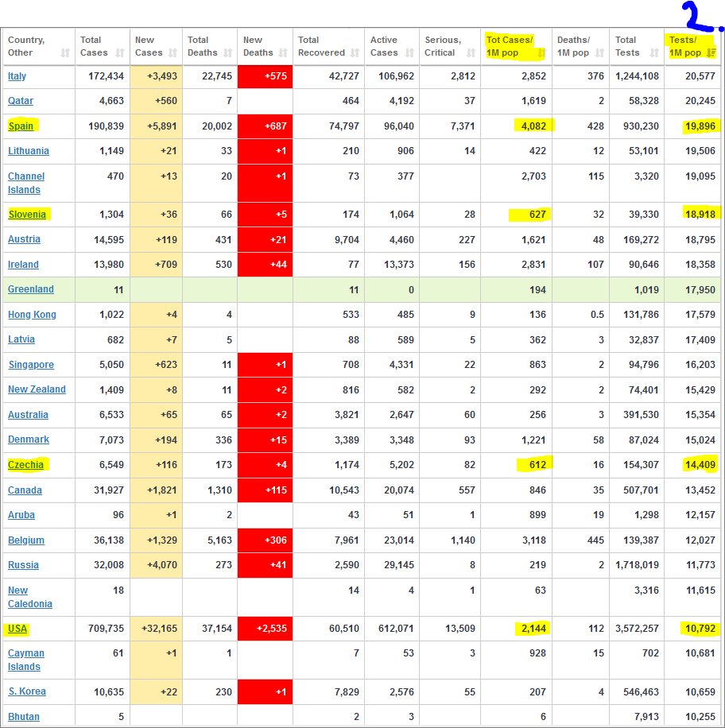Open the Spain country link

click(21, 126)
